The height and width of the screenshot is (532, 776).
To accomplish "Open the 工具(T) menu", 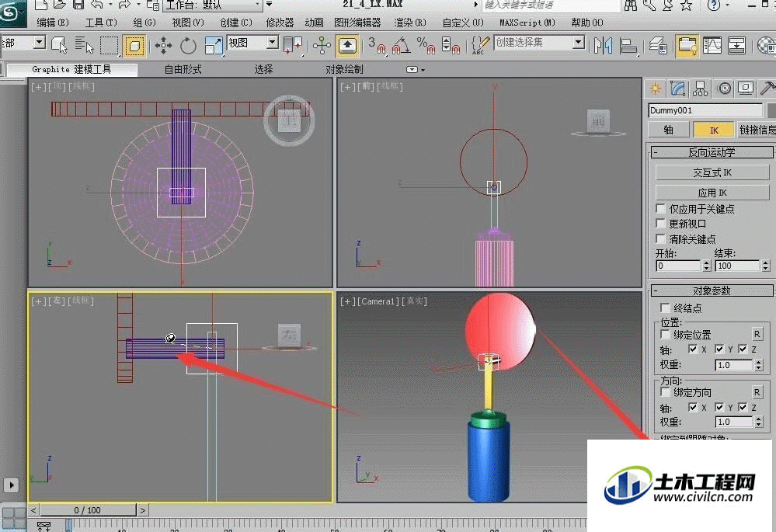I will click(101, 23).
